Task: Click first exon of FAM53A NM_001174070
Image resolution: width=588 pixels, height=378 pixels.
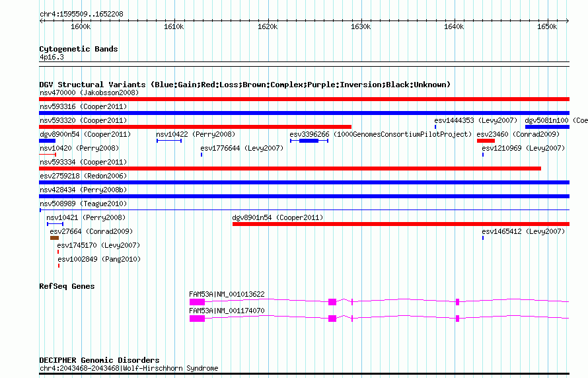Action: [x=198, y=319]
